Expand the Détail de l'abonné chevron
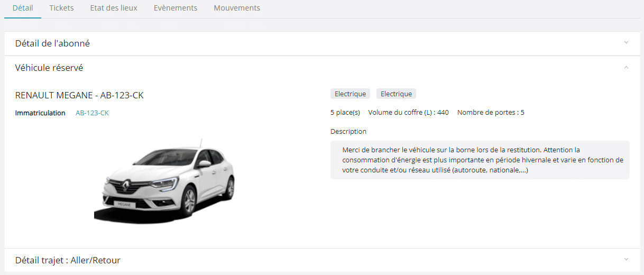 coord(626,42)
